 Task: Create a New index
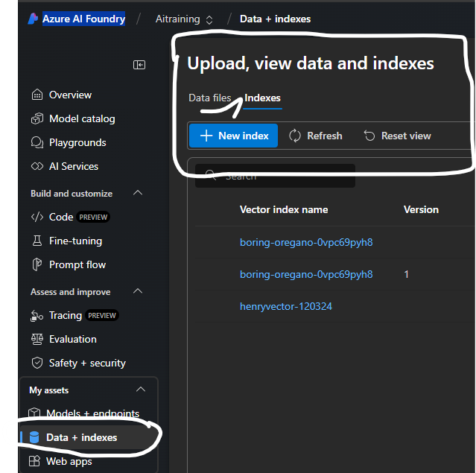coord(233,136)
